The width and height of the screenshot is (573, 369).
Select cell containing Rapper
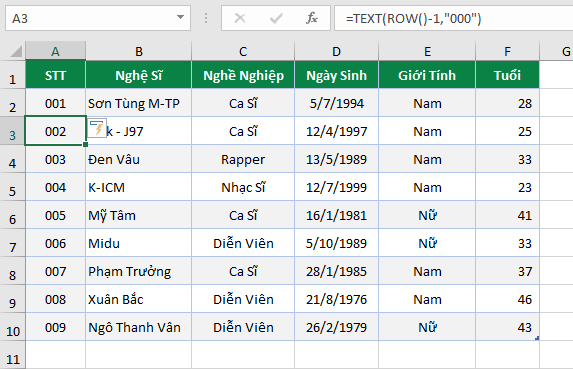coord(243,159)
